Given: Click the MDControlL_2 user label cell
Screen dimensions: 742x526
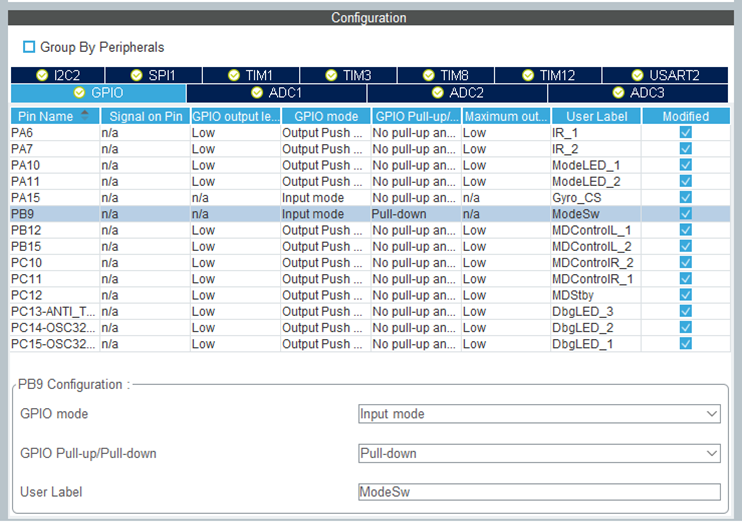Looking at the screenshot, I should click(x=596, y=246).
